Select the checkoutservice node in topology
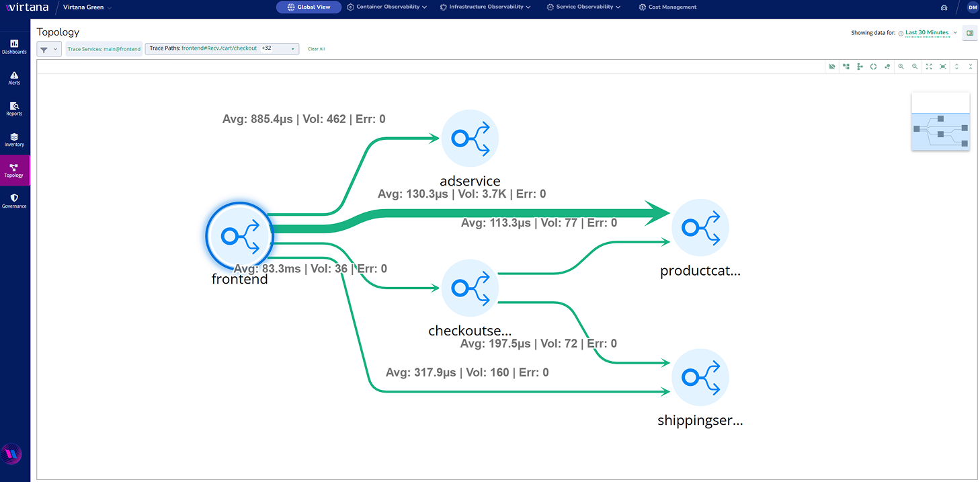Image resolution: width=980 pixels, height=482 pixels. tap(471, 288)
